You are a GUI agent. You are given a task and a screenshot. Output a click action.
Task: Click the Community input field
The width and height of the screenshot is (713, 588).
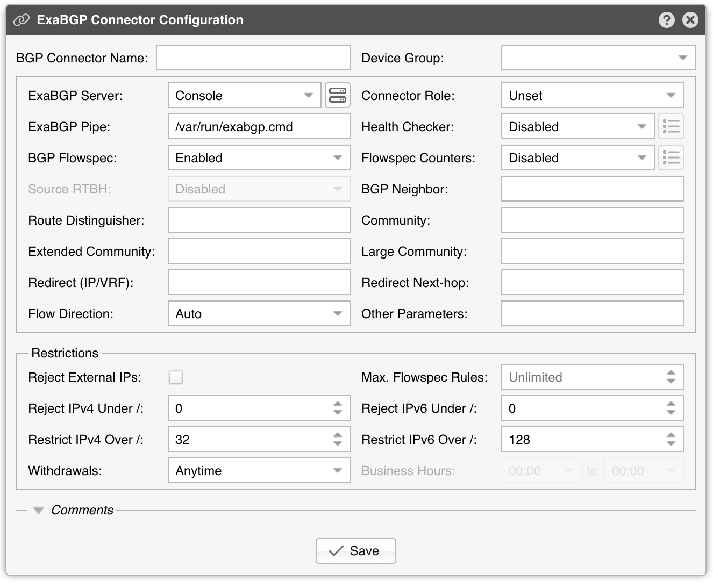(593, 220)
